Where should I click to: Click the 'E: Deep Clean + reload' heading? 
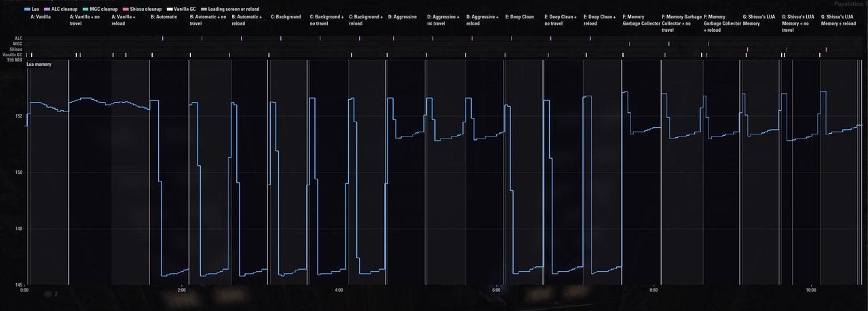point(600,20)
